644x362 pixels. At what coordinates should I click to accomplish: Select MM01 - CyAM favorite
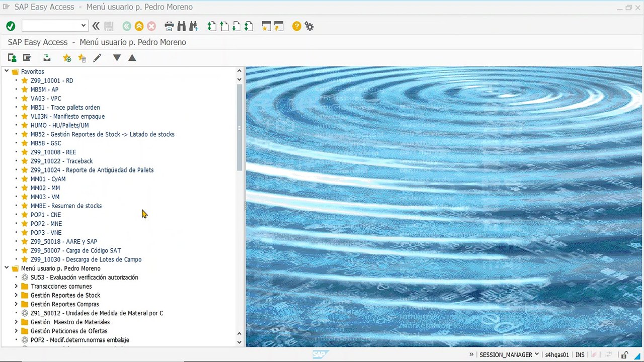48,179
